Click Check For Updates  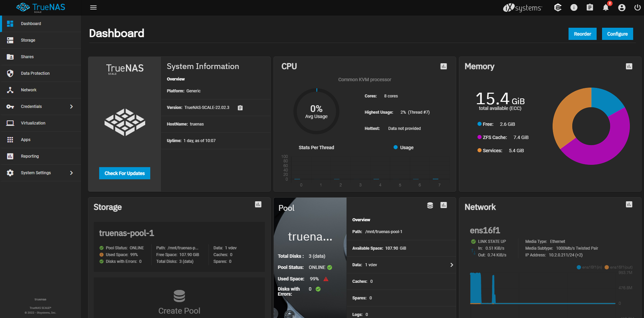click(125, 173)
